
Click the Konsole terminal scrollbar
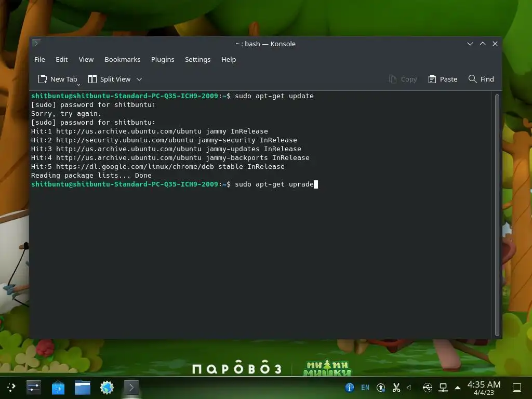point(497,215)
